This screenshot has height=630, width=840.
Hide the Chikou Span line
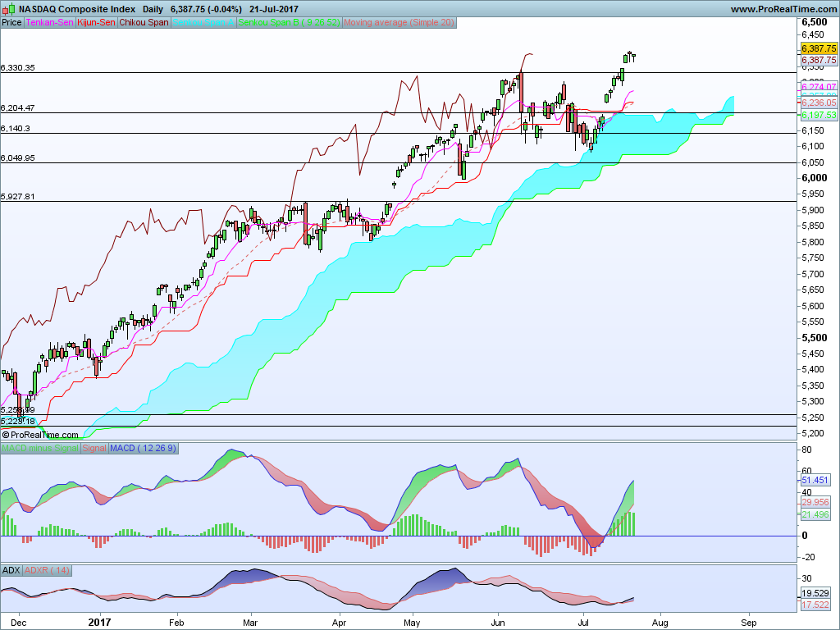(x=142, y=22)
